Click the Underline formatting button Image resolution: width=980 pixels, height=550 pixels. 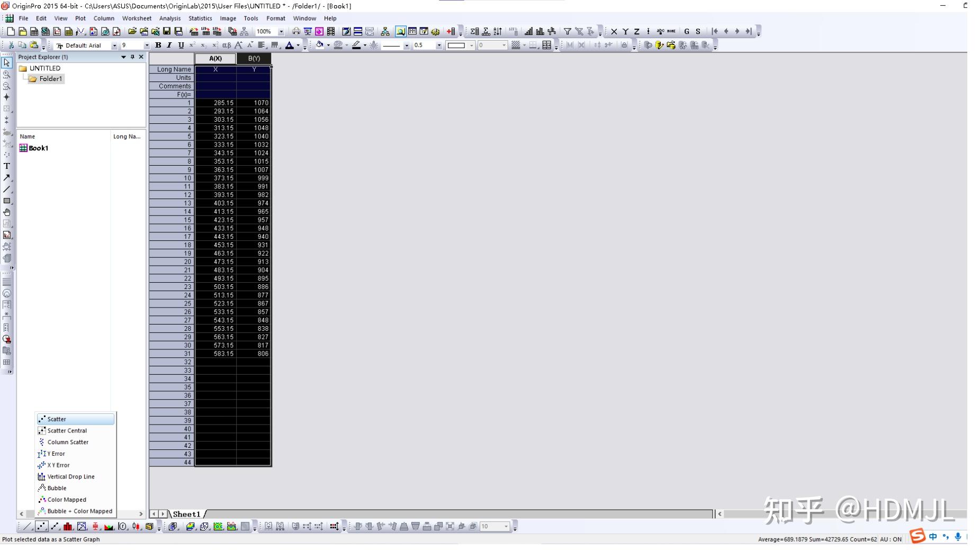tap(181, 46)
